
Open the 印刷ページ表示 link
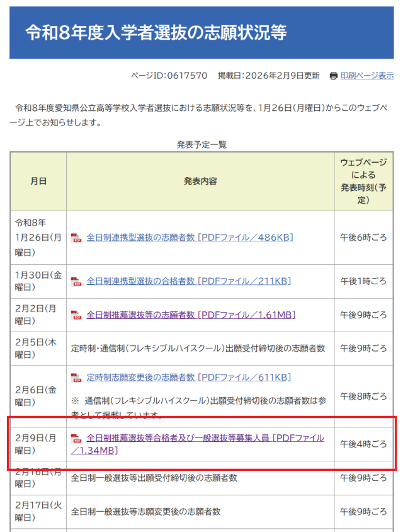(x=367, y=76)
